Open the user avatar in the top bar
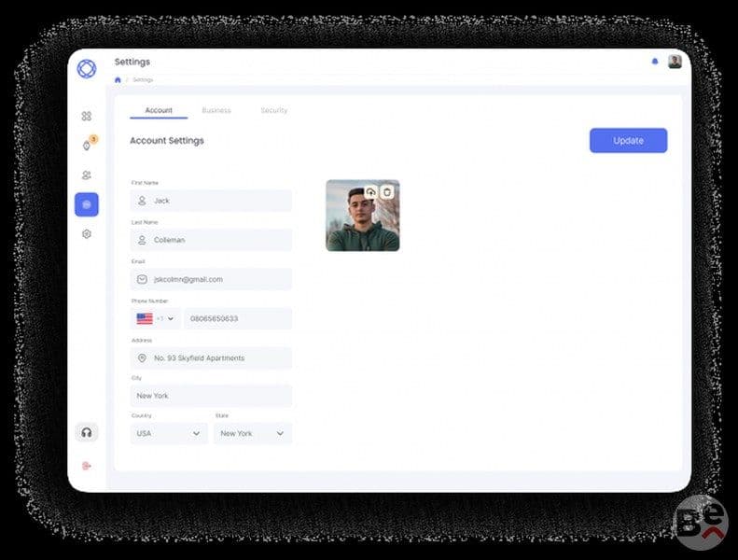The height and width of the screenshot is (560, 738). point(675,62)
